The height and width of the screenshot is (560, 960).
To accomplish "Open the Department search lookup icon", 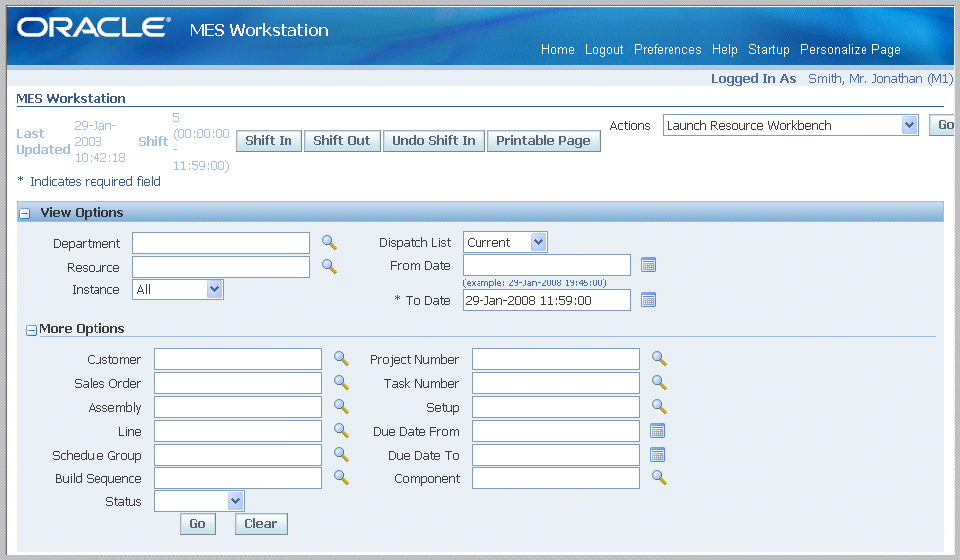I will point(330,243).
